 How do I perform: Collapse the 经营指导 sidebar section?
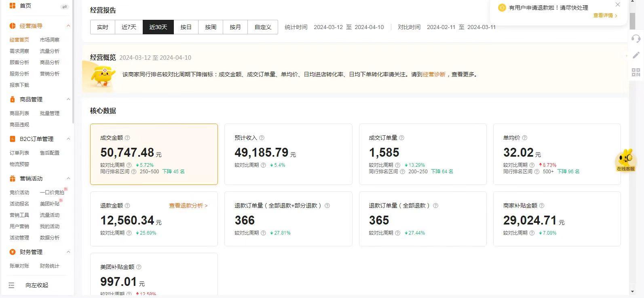pyautogui.click(x=68, y=26)
